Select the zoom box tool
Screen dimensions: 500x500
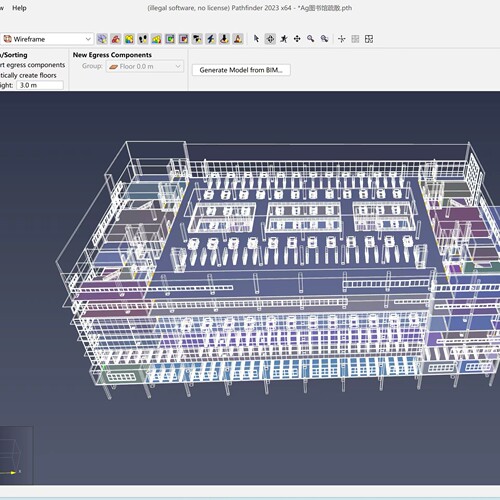[324, 39]
